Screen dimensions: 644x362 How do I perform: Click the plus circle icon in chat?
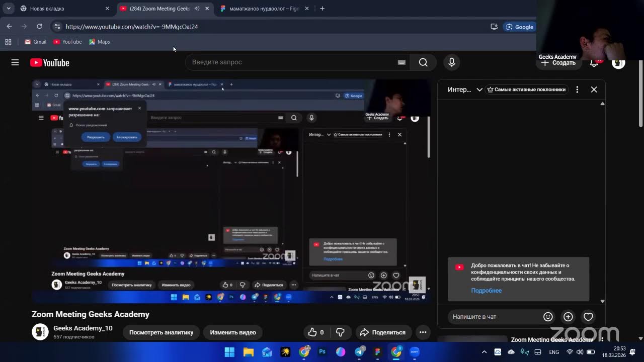point(568,317)
